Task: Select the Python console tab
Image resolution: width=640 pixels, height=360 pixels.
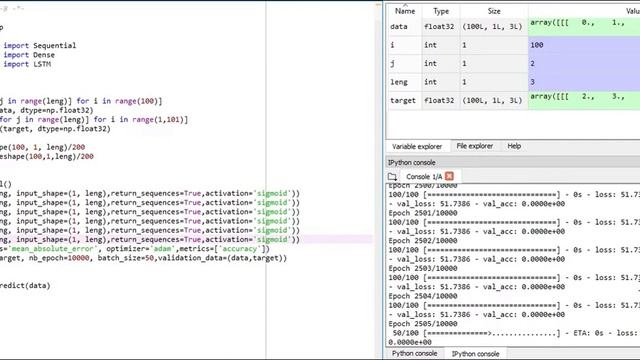Action: point(414,353)
